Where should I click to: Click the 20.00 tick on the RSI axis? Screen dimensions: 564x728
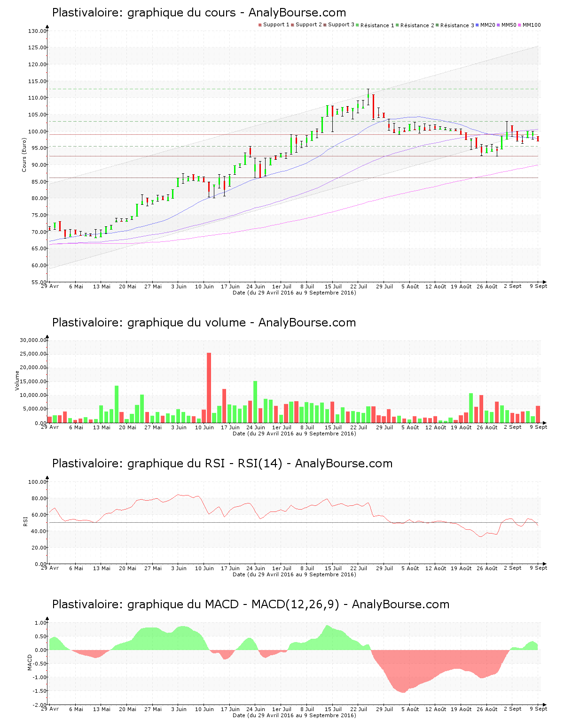point(39,548)
